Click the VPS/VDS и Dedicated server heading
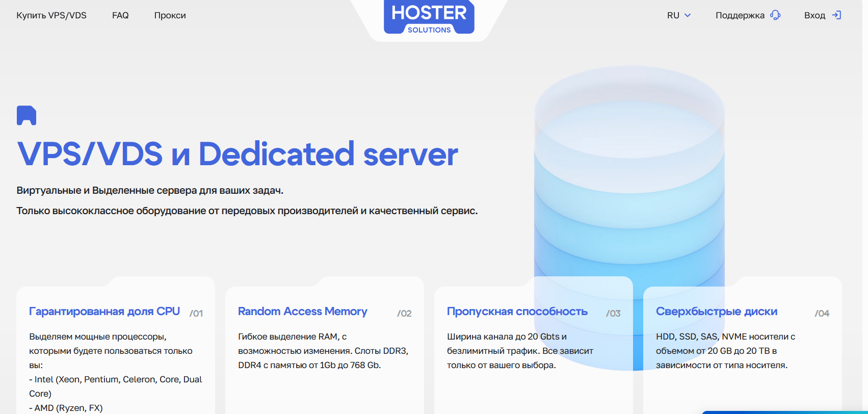Image resolution: width=868 pixels, height=414 pixels. pos(238,154)
